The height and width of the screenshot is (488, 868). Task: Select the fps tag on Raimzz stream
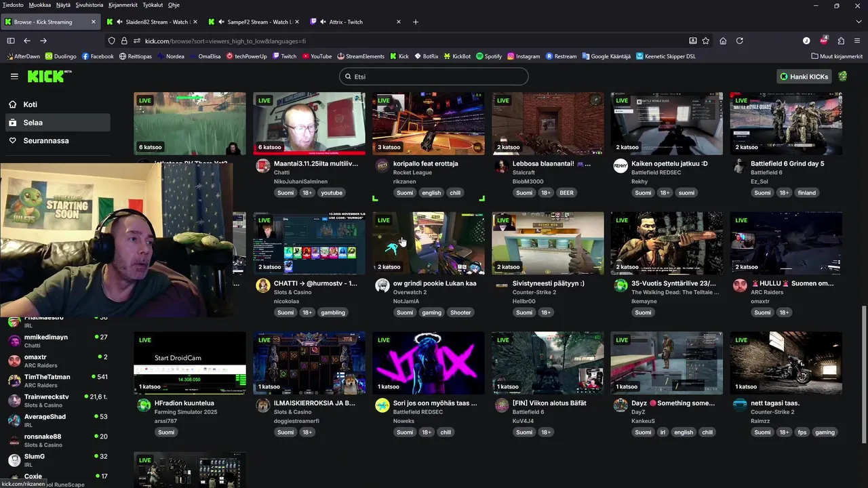(x=802, y=432)
